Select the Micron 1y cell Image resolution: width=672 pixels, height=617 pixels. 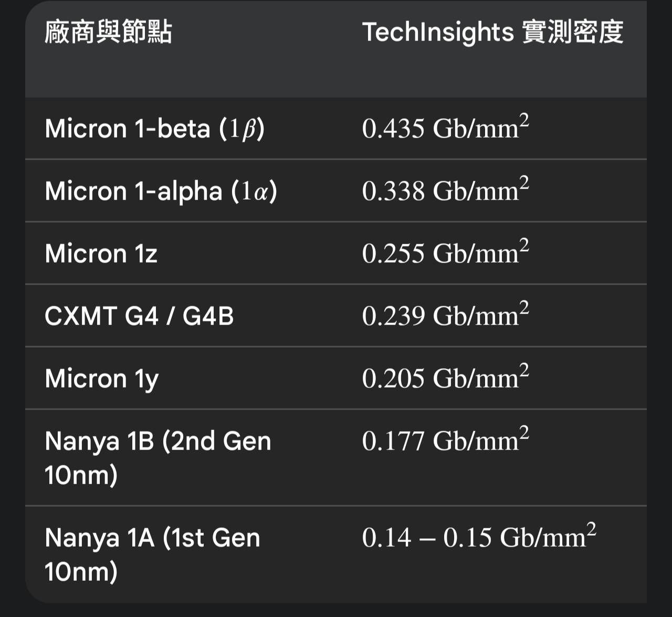coord(102,379)
